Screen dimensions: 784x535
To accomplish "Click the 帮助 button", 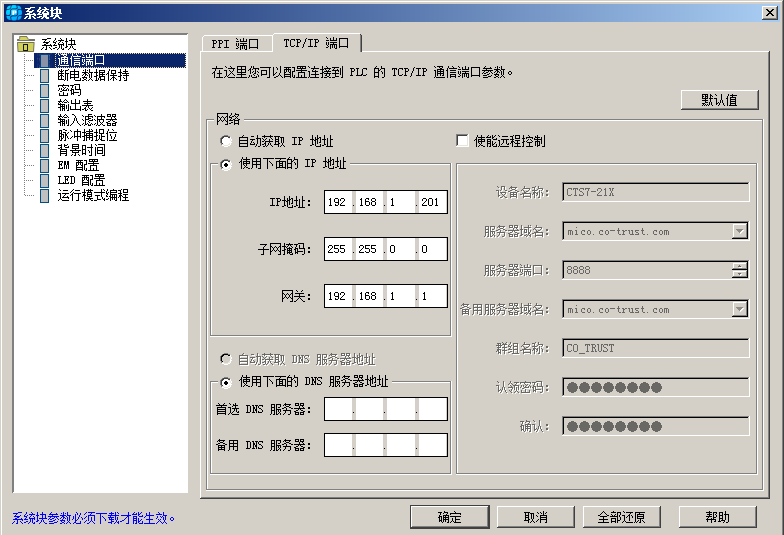I will 718,517.
